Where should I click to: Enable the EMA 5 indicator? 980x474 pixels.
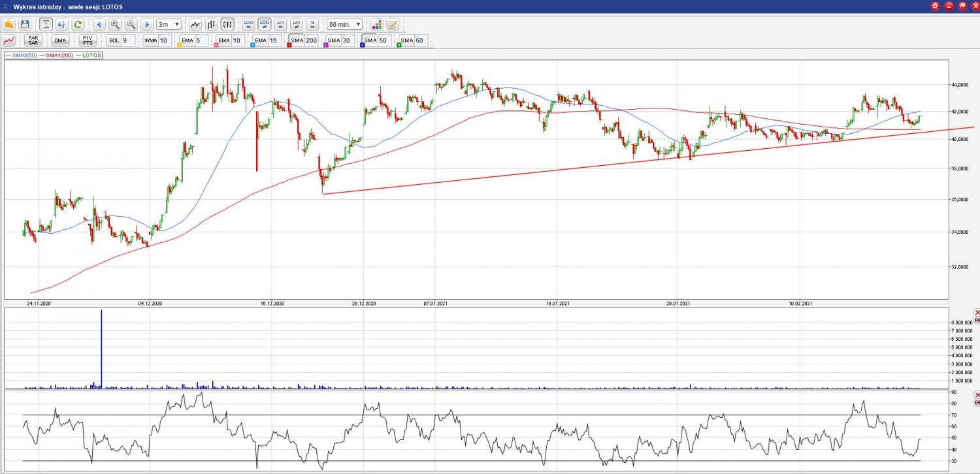pyautogui.click(x=192, y=40)
